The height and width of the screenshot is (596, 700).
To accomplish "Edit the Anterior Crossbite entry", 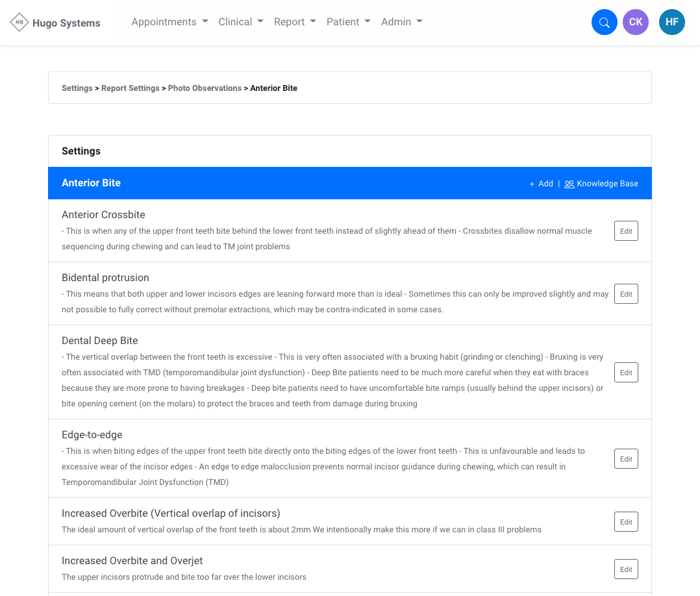I will click(x=626, y=231).
